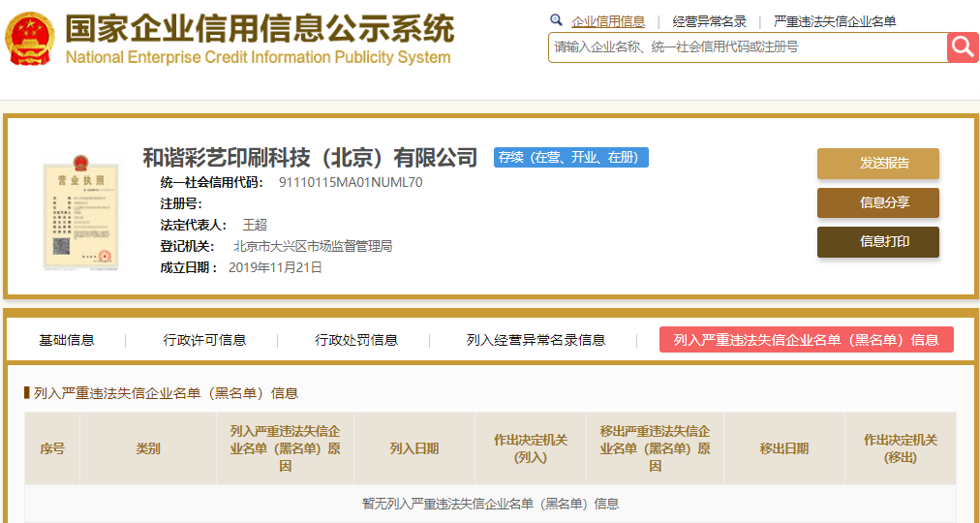Switch to the 基础信息 tab

[x=67, y=340]
